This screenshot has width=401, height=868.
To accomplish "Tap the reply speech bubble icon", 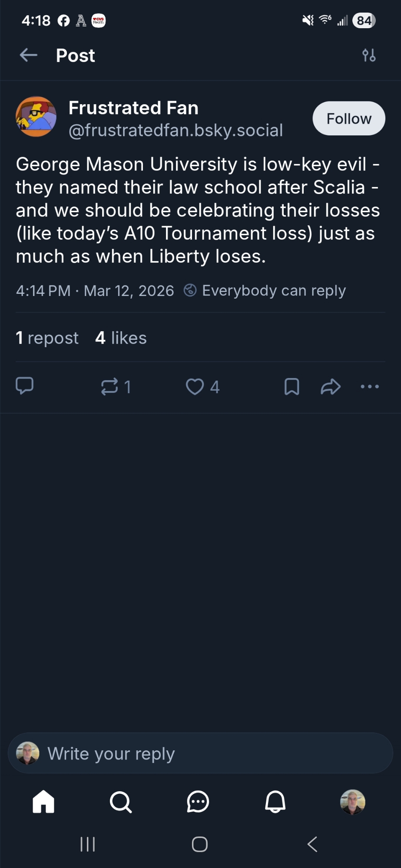I will coord(25,386).
